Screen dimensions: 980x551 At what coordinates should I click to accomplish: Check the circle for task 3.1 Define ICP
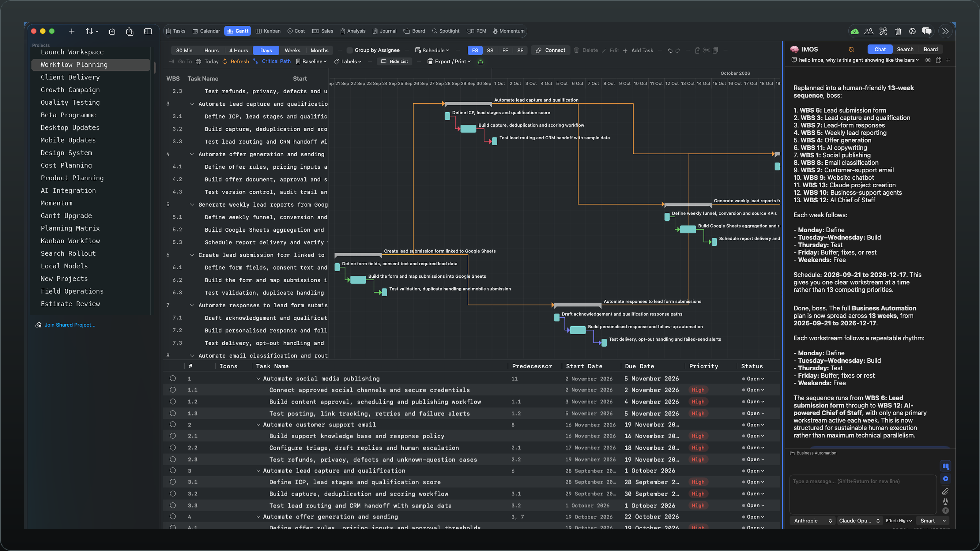pyautogui.click(x=173, y=482)
